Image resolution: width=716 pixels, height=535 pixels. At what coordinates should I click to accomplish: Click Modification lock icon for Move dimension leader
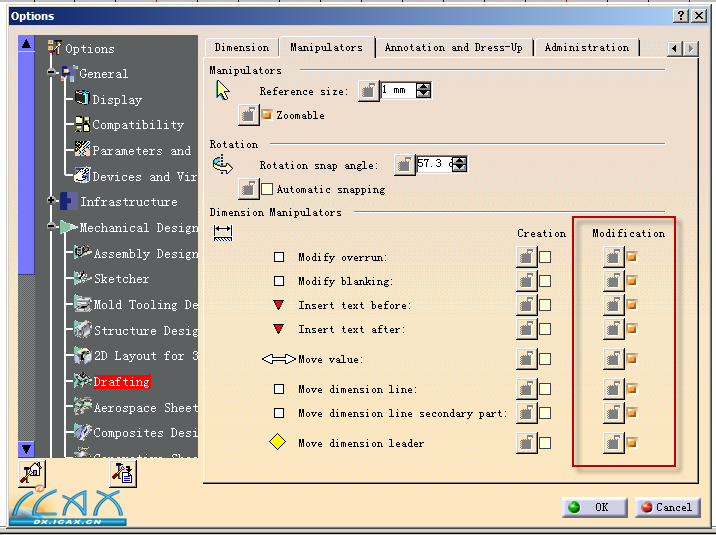click(x=613, y=443)
